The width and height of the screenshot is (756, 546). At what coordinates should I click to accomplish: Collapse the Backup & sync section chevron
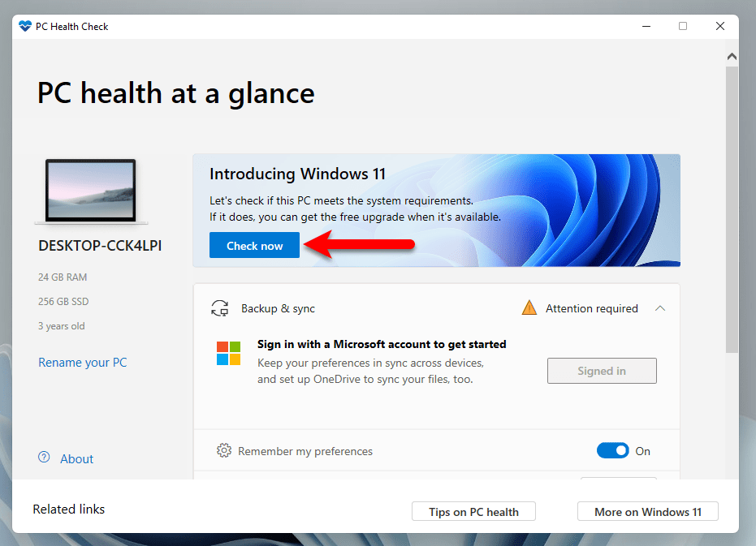pos(660,308)
